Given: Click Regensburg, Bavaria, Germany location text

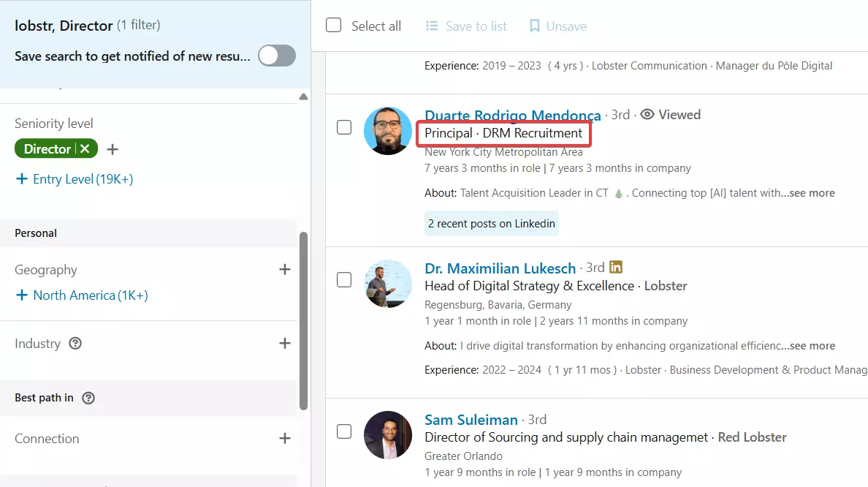Looking at the screenshot, I should click(498, 305).
